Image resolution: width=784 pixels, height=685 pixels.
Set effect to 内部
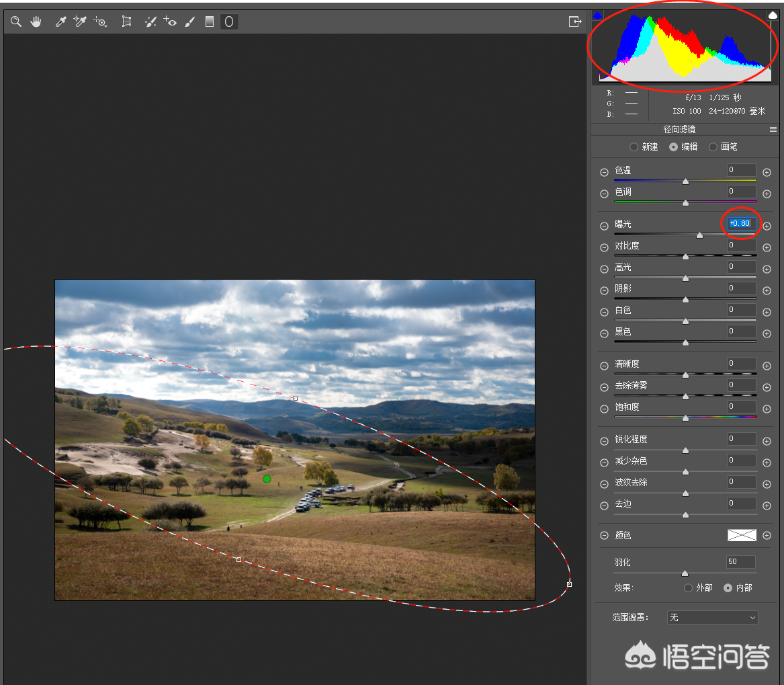[x=728, y=588]
